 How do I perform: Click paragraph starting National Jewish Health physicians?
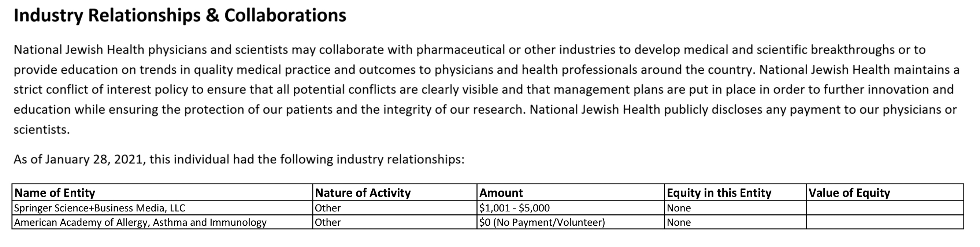click(487, 89)
